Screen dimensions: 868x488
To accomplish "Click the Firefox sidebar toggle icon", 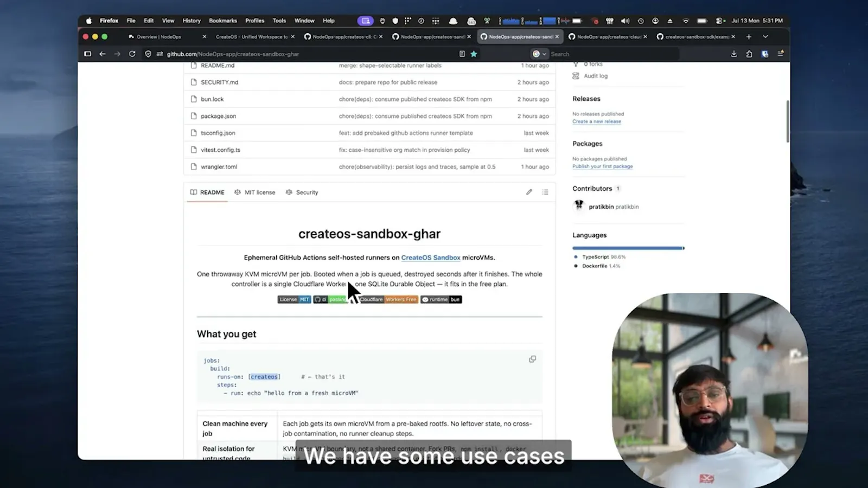I will coord(87,54).
